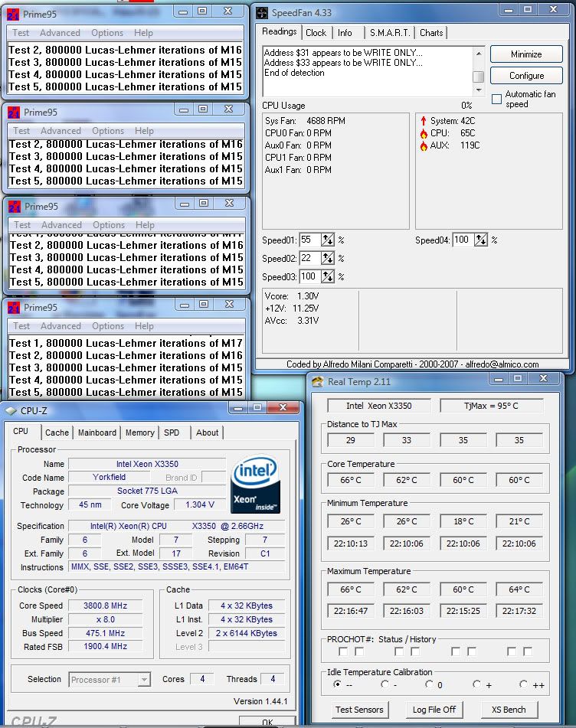576x728 pixels.
Task: Click the OK button in CPU-Z
Action: [267, 722]
